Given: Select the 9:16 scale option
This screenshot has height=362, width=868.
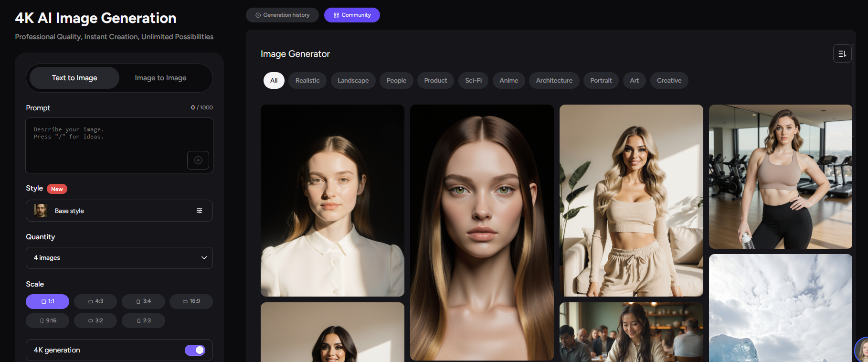Looking at the screenshot, I should tap(48, 320).
